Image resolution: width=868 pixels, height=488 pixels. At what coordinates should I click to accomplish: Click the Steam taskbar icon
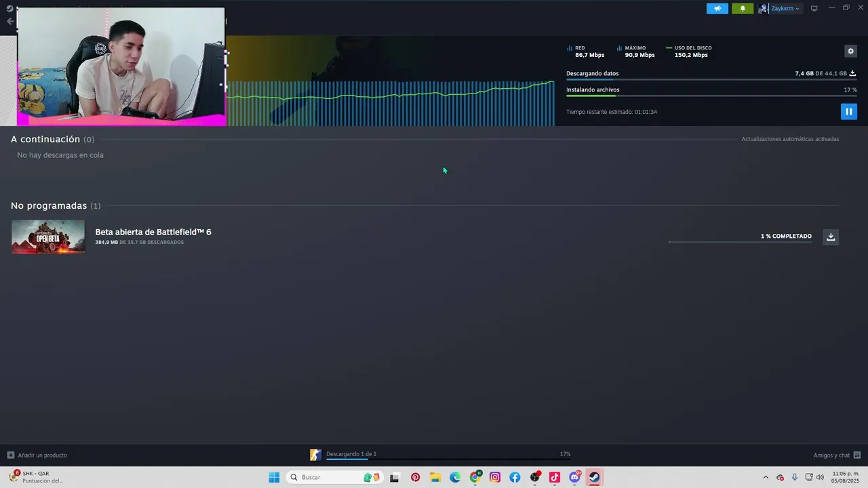594,477
